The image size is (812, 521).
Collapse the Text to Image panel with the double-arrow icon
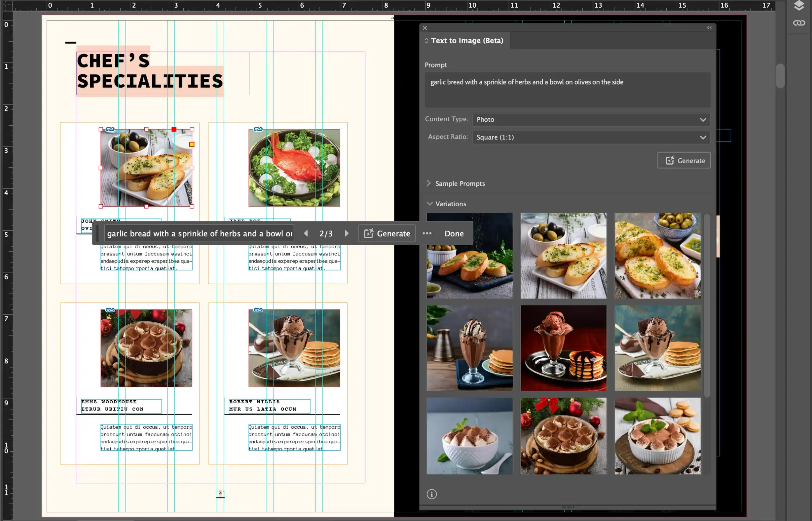[709, 28]
